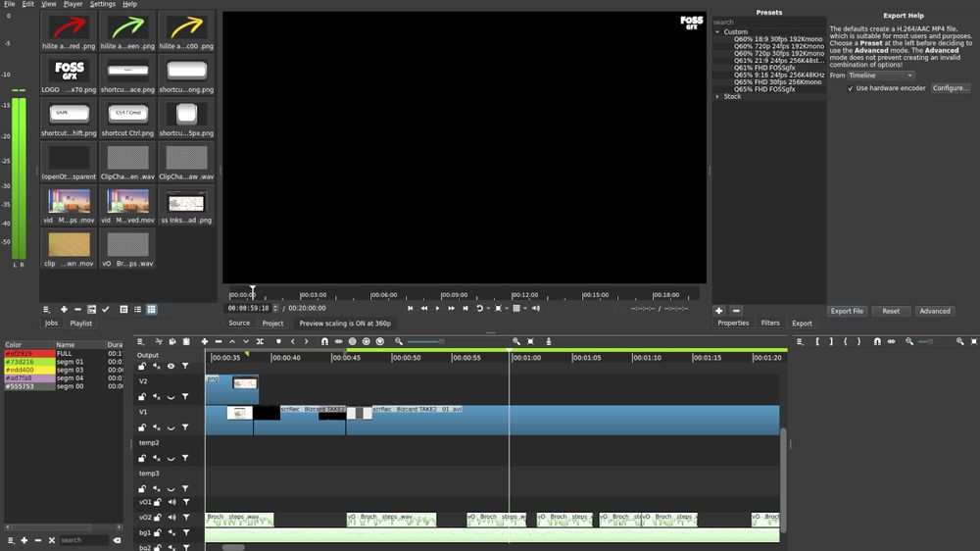
Task: Add source to playlist with plus icon
Action: 64,310
